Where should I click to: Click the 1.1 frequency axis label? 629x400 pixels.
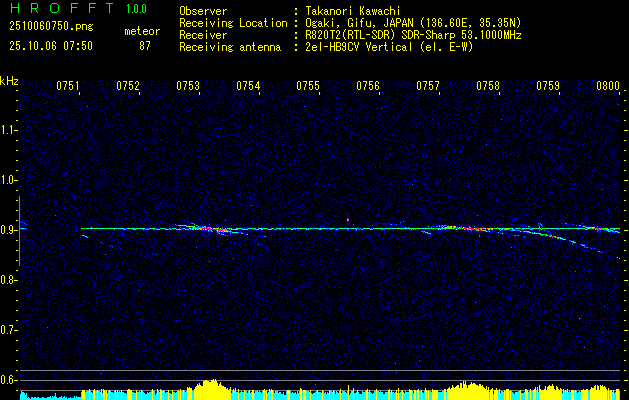tap(9, 129)
